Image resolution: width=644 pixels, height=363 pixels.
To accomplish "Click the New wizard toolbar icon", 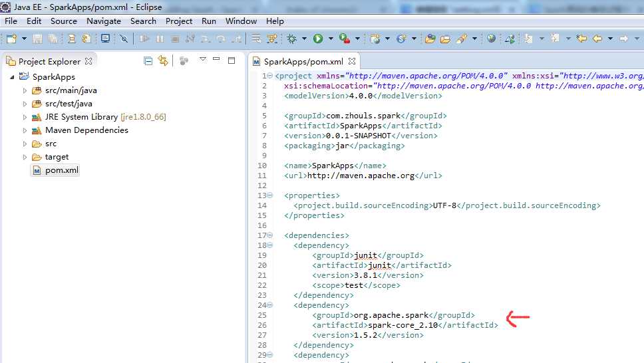I will click(x=11, y=39).
